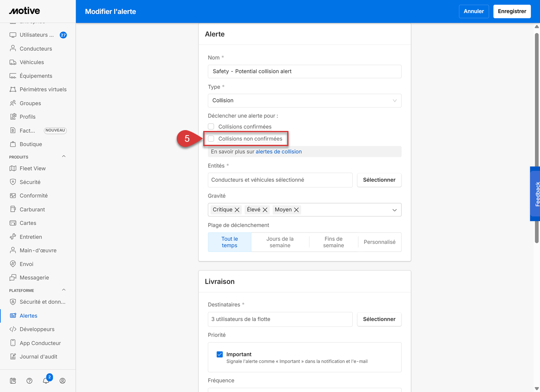
Task: Click the Nom input field
Action: 304,71
